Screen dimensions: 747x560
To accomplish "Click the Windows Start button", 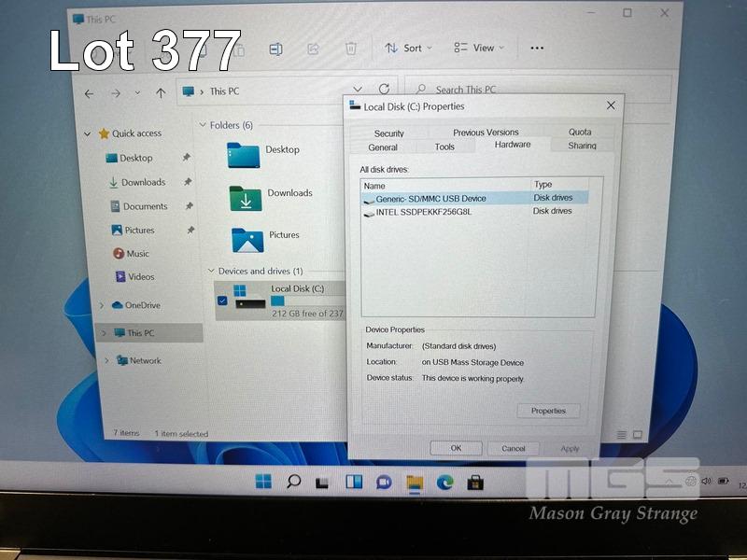I will tap(264, 482).
